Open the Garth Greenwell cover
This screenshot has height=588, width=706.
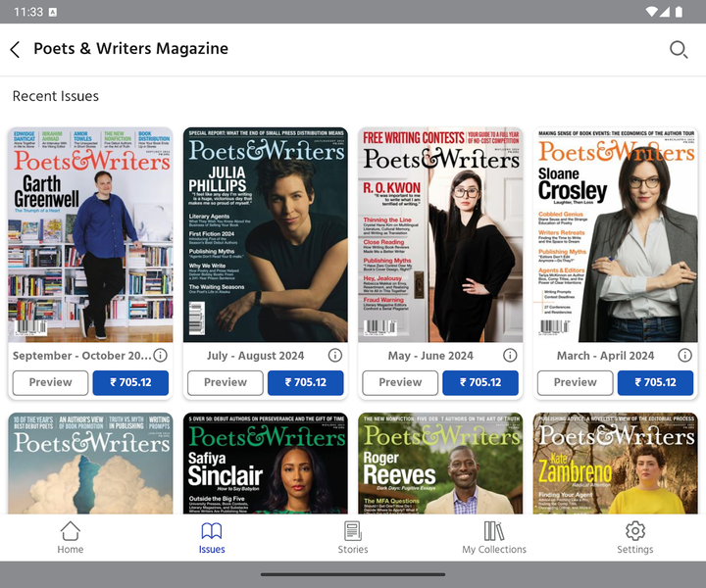point(90,235)
